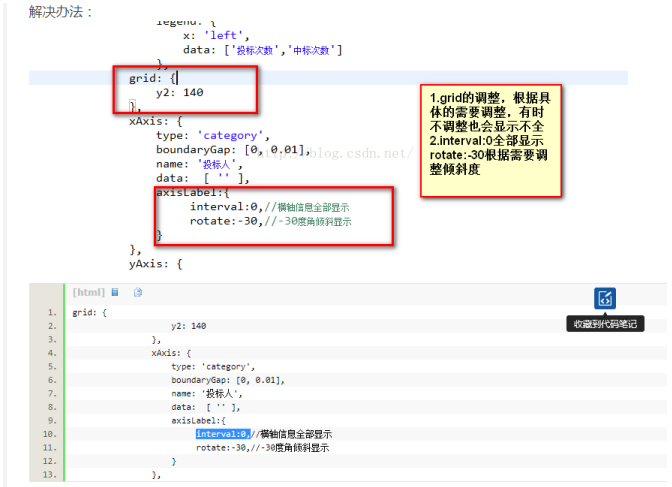Click line number 13 in the gutter
This screenshot has width=672, height=487.
pyautogui.click(x=51, y=475)
